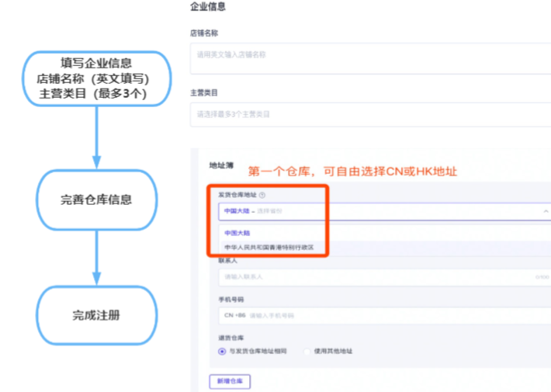The height and width of the screenshot is (392, 551).
Task: Click the 联系人 input field
Action: [380, 276]
